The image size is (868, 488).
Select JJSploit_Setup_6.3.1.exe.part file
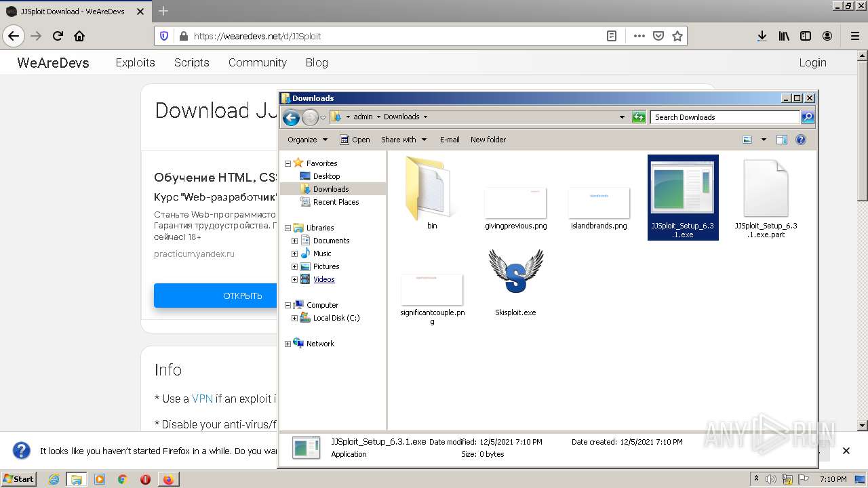coord(766,198)
